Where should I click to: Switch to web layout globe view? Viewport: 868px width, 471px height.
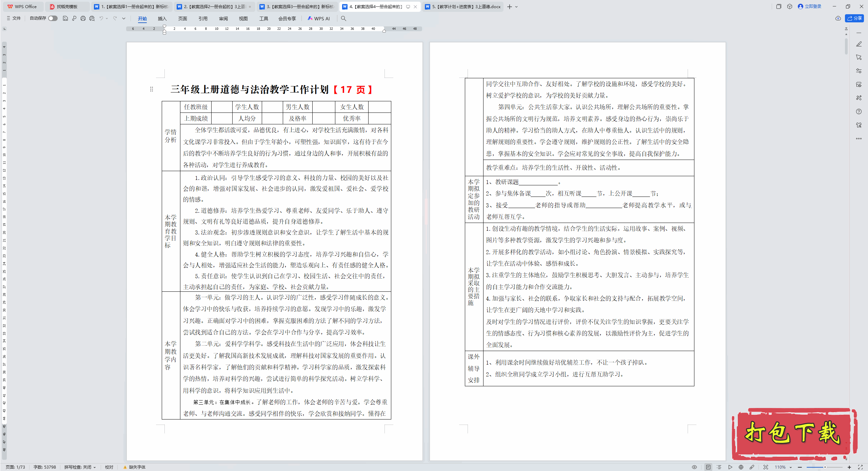coord(741,467)
